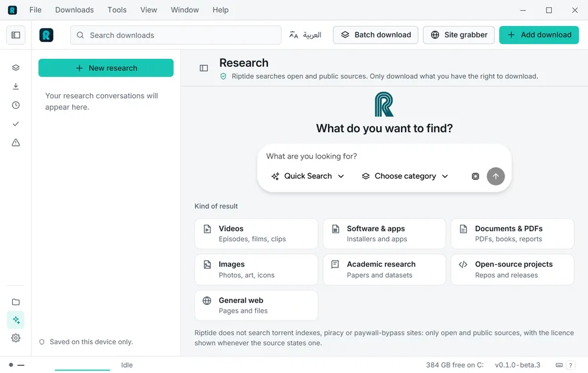
Task: Click the Add download button
Action: [539, 35]
